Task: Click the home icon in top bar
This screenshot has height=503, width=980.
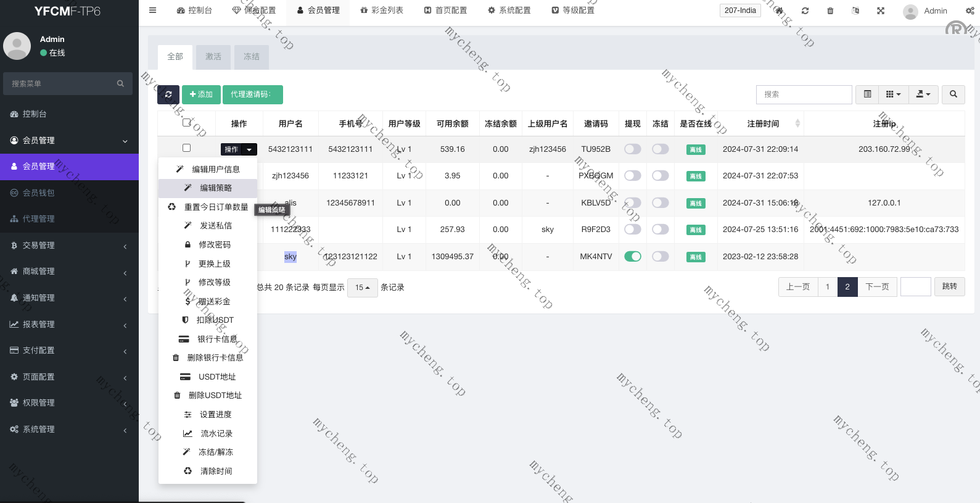Action: coord(780,10)
